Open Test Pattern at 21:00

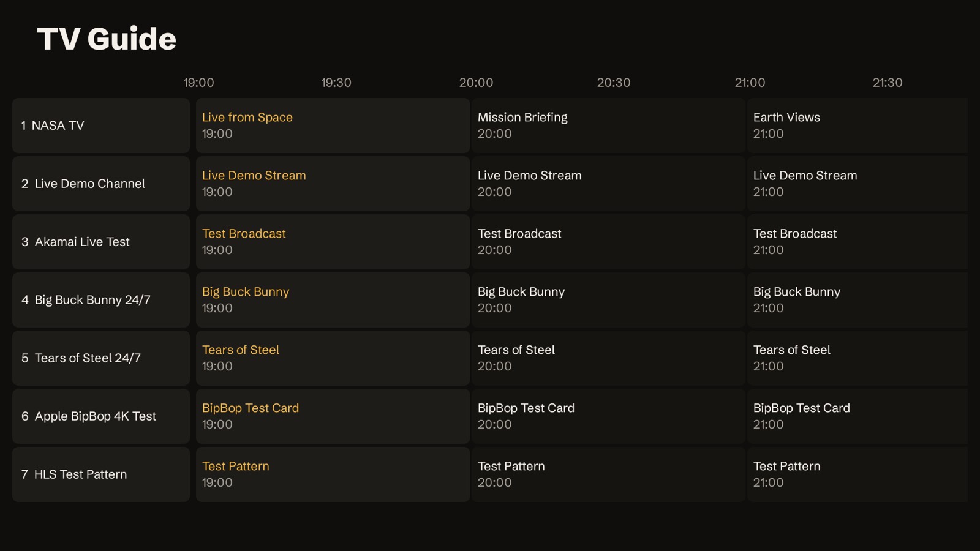pyautogui.click(x=858, y=474)
